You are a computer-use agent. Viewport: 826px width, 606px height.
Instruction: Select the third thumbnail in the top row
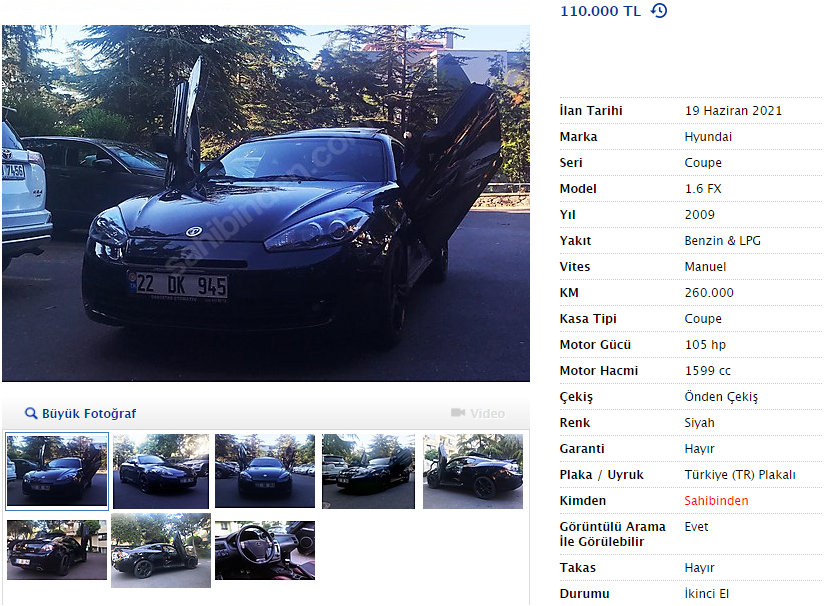click(x=264, y=471)
